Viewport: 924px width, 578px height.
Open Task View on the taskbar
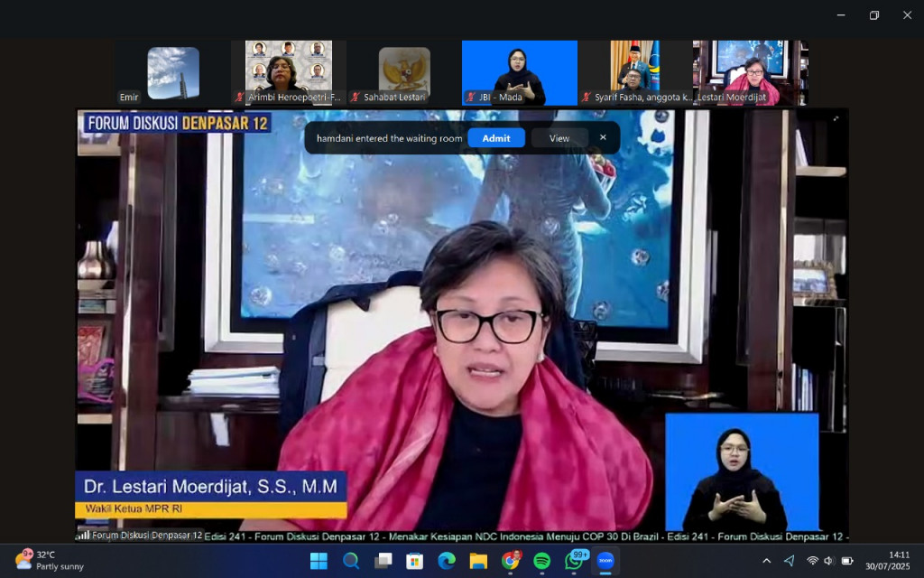click(383, 561)
